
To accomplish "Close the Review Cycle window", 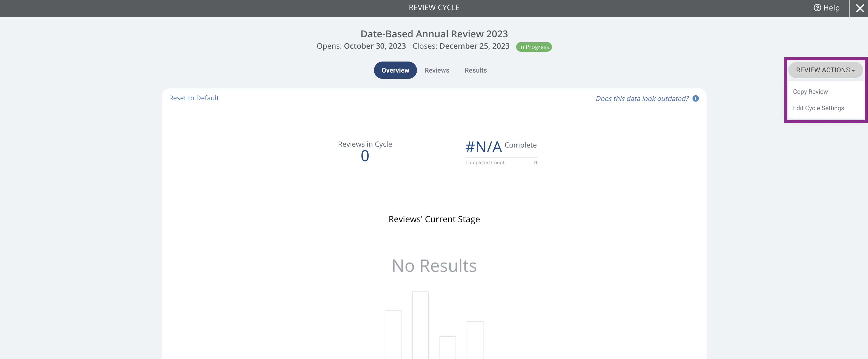I will (x=860, y=8).
